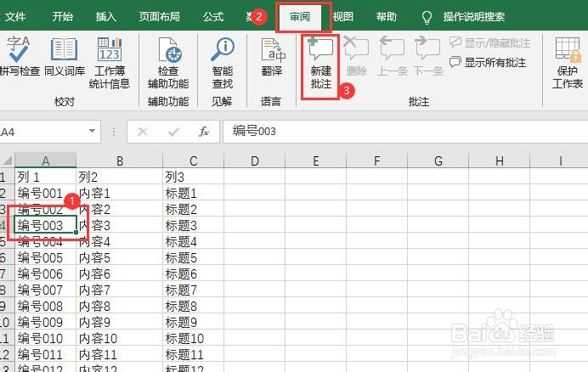The width and height of the screenshot is (588, 372).
Task: Switch to the 开始 tab
Action: [x=63, y=16]
